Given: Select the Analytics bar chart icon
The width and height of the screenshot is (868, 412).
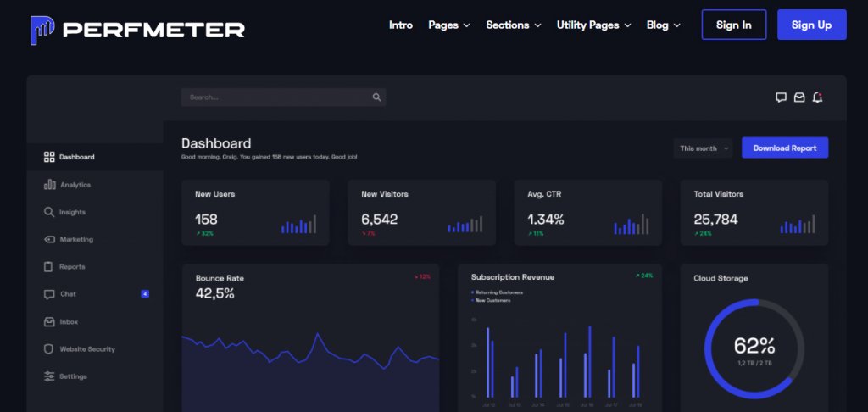Looking at the screenshot, I should click(49, 185).
